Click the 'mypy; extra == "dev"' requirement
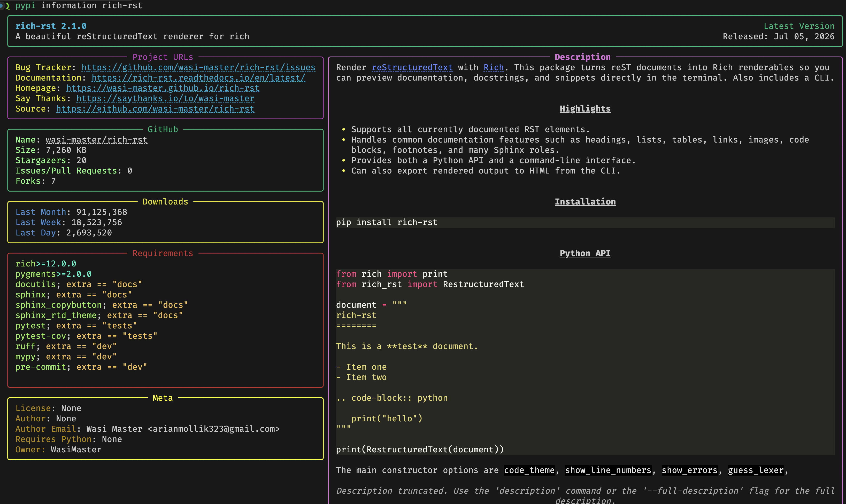Viewport: 846px width, 504px height. pos(66,357)
